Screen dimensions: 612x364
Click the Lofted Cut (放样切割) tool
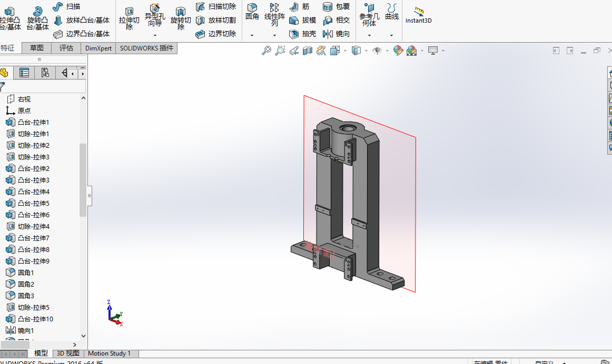[x=216, y=21]
